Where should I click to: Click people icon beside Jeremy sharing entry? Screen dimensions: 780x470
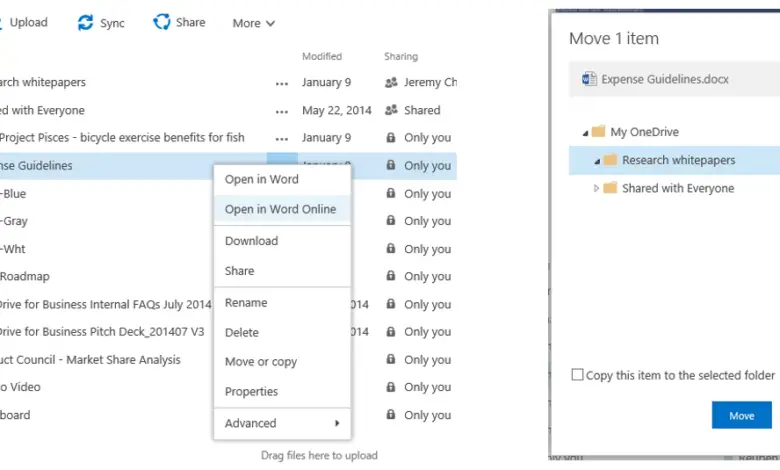(x=390, y=83)
